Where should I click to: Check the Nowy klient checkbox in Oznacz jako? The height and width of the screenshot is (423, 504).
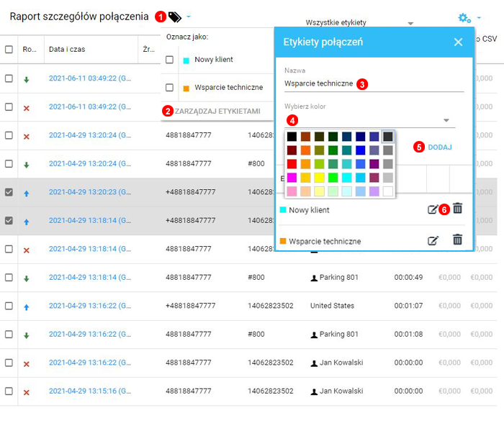coord(170,60)
